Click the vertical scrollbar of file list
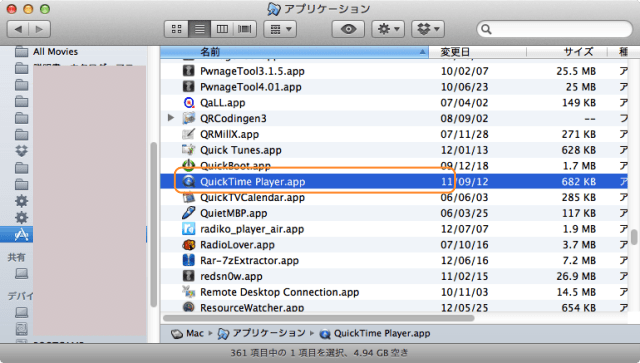Viewport: 640px width, 363px height. click(x=634, y=237)
